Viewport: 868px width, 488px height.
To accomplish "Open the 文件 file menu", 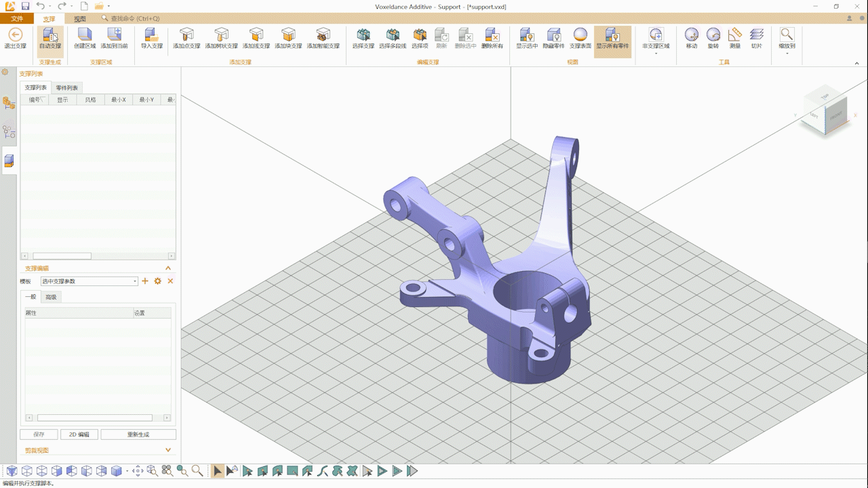I will pyautogui.click(x=17, y=19).
